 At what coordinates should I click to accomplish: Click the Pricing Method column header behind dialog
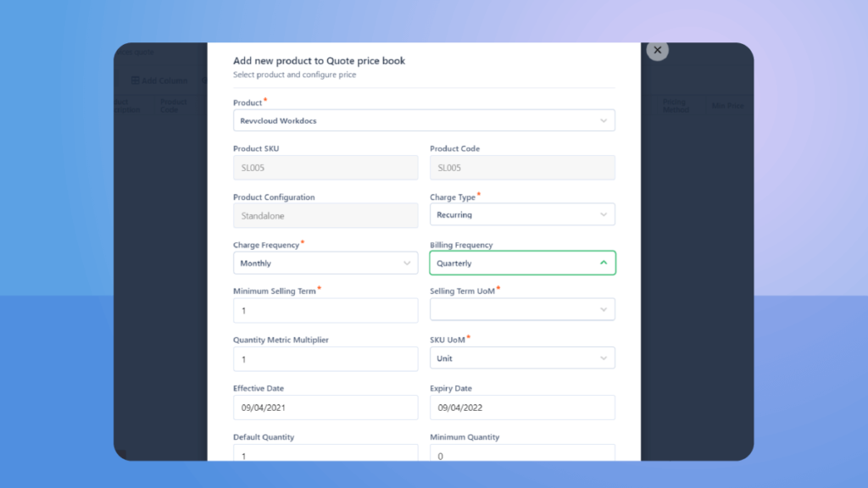tap(676, 106)
